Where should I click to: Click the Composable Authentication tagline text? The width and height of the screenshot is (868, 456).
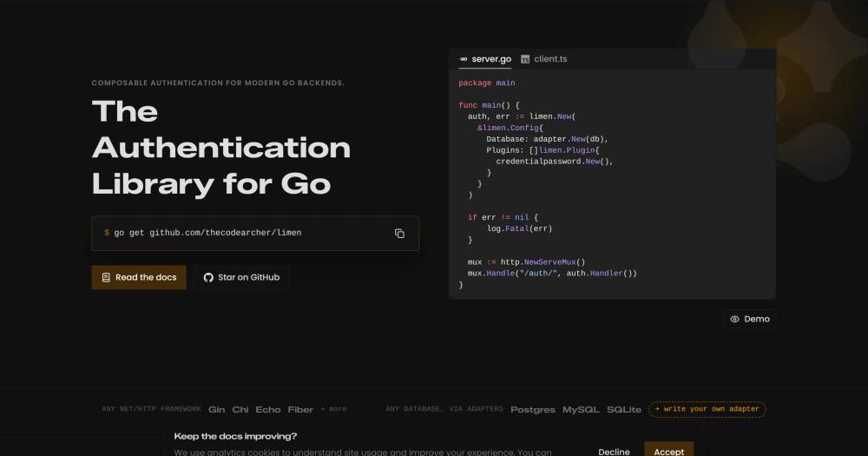click(x=218, y=83)
